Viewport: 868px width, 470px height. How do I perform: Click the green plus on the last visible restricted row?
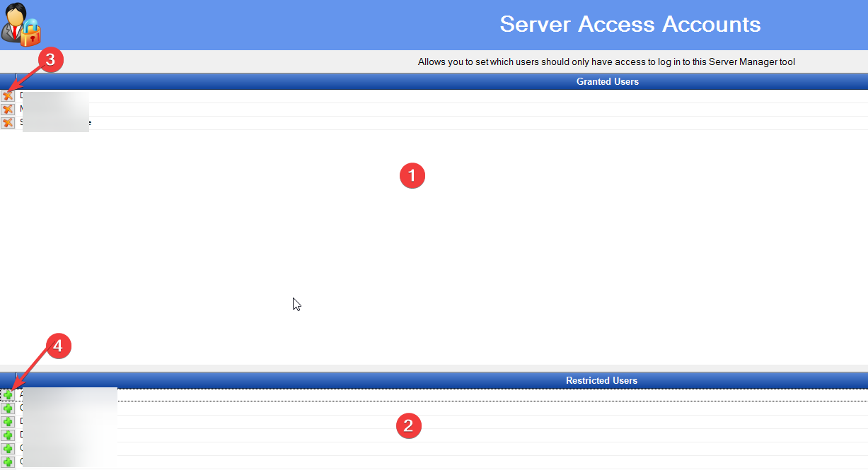coord(8,462)
